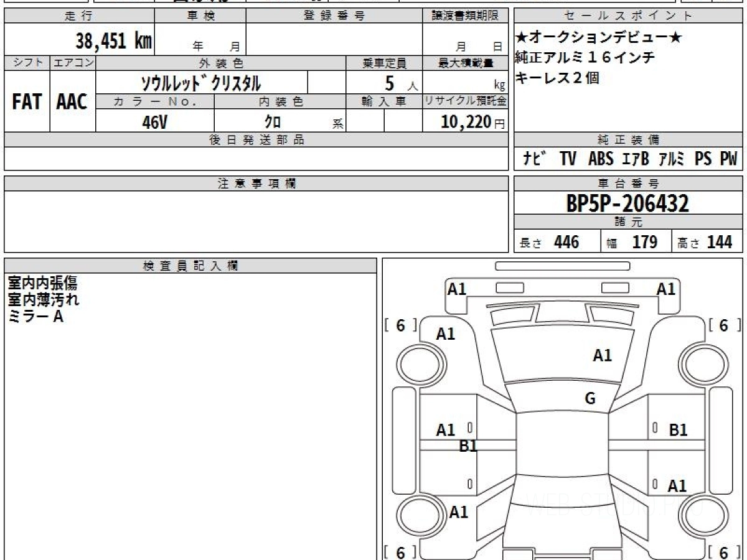This screenshot has width=747, height=560.
Task: Select the 検査員記入欄 header
Action: (x=190, y=266)
